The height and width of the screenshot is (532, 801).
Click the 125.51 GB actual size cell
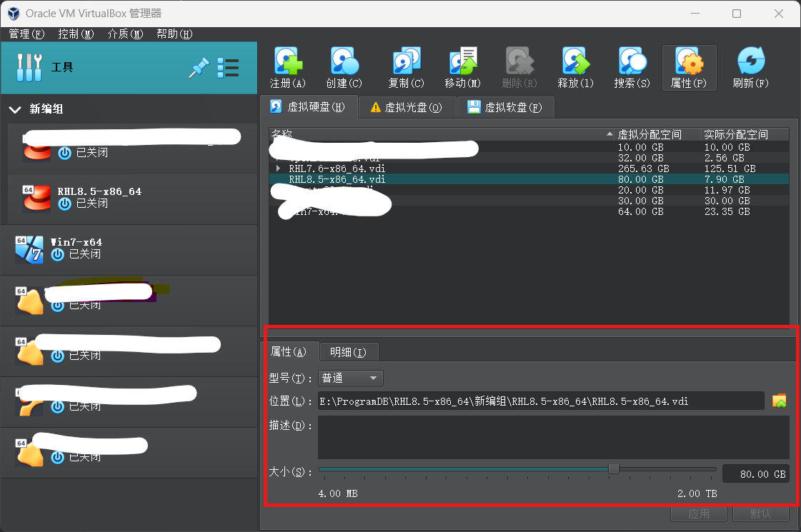[x=730, y=169]
